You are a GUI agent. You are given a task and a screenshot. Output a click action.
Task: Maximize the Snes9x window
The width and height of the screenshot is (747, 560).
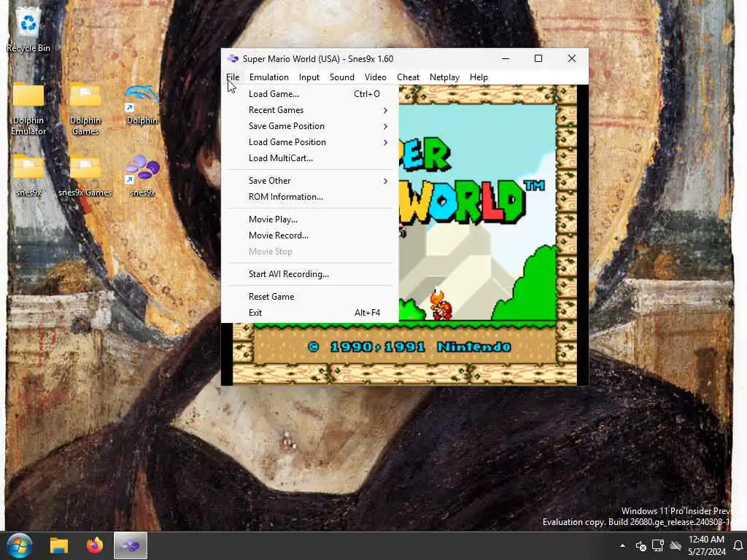(538, 58)
